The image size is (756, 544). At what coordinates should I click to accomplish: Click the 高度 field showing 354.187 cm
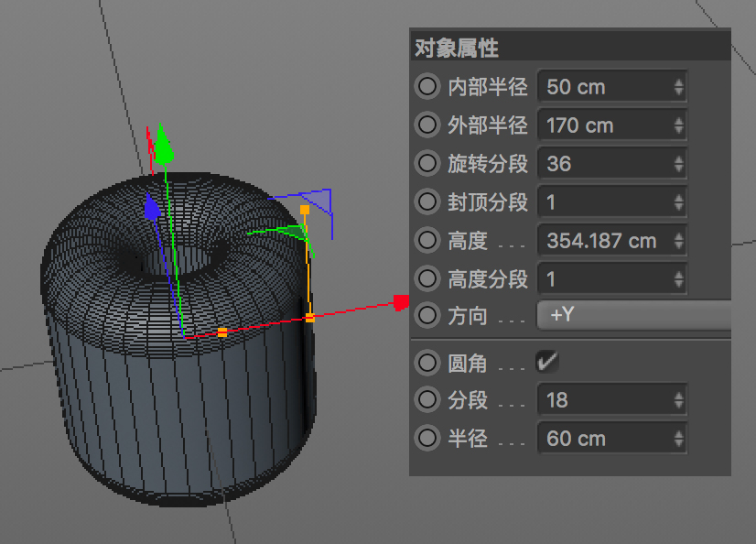tap(604, 241)
